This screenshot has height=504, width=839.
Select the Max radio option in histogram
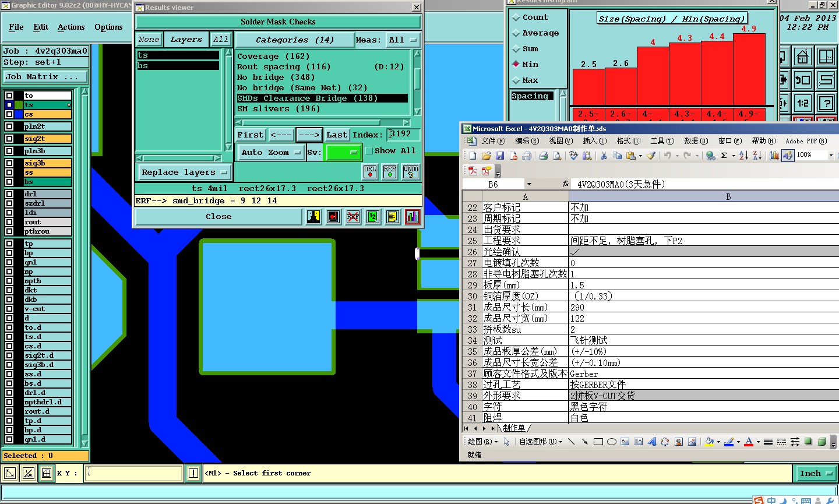516,80
